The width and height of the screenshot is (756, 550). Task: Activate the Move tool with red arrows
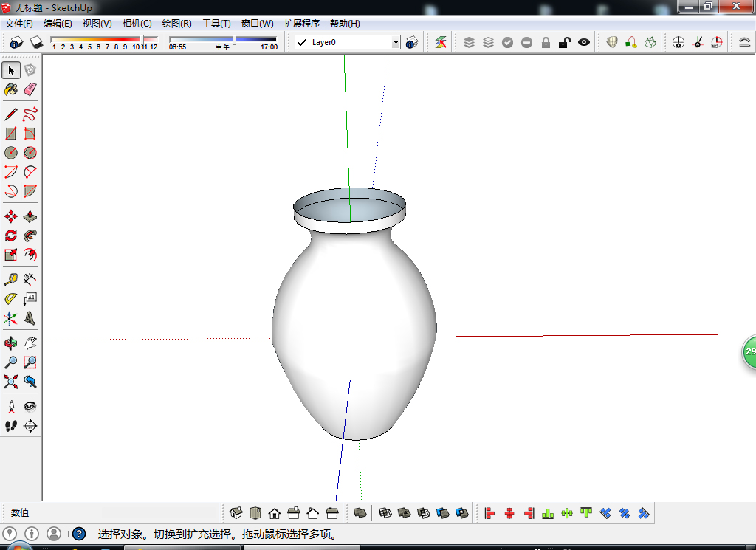[x=11, y=216]
